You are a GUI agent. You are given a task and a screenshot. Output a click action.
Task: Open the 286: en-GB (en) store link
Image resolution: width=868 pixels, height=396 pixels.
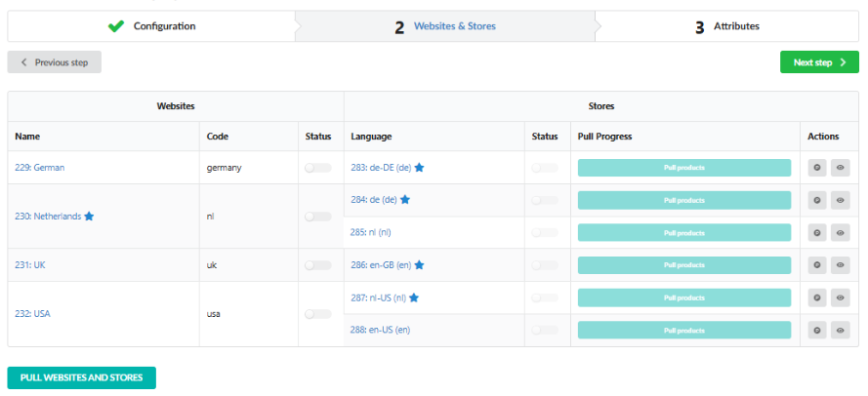click(381, 265)
